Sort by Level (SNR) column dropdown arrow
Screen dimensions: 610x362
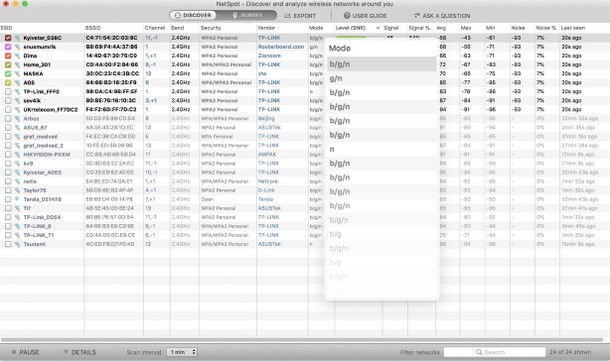(x=377, y=28)
